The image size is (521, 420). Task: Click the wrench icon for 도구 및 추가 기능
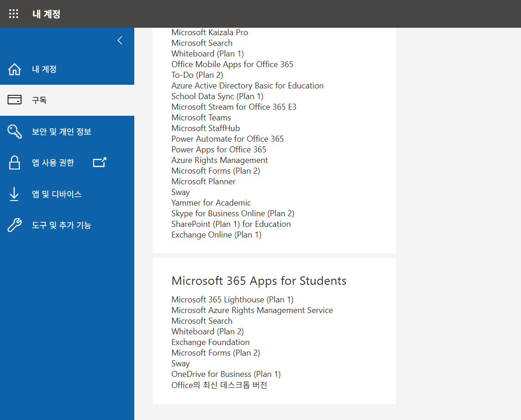coord(14,225)
